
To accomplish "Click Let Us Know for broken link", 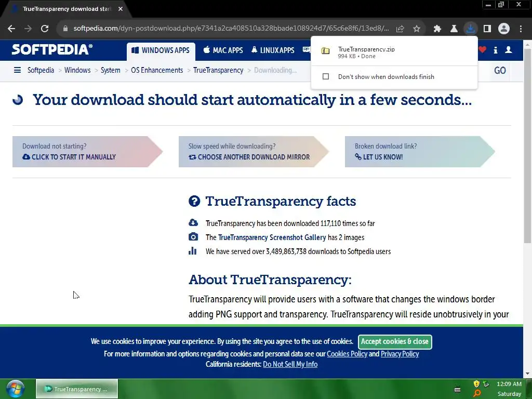I will pyautogui.click(x=420, y=152).
